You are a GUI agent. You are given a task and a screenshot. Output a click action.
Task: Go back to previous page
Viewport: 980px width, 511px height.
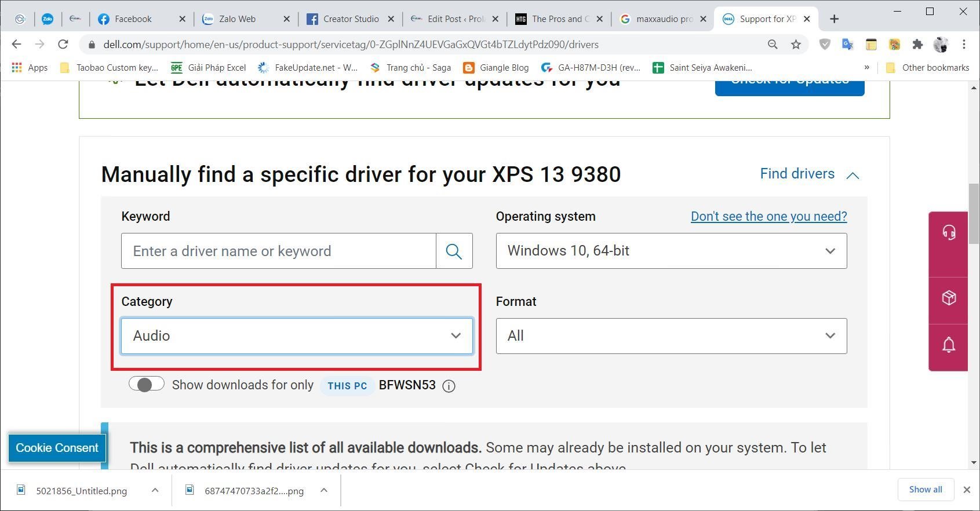tap(16, 44)
